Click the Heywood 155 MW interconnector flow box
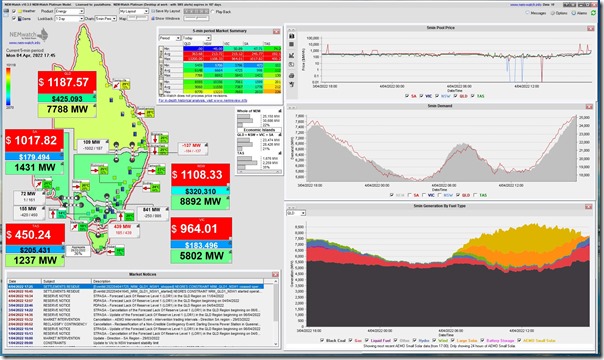Image resolution: width=604 pixels, height=360 pixels. (29, 212)
